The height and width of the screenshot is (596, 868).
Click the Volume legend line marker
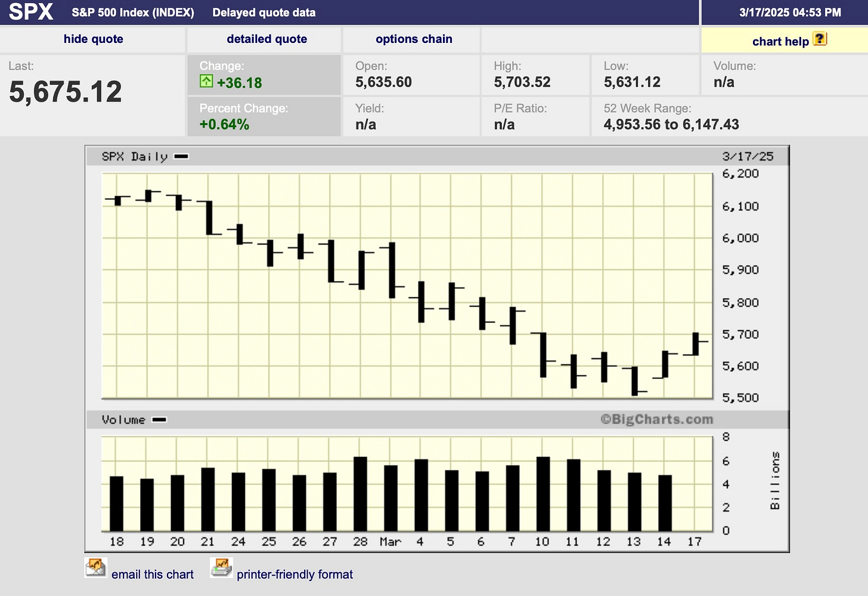(159, 420)
